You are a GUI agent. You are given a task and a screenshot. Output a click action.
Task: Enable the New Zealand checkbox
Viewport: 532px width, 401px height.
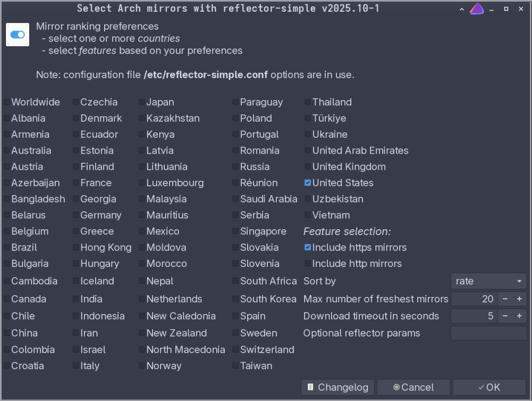tap(142, 333)
